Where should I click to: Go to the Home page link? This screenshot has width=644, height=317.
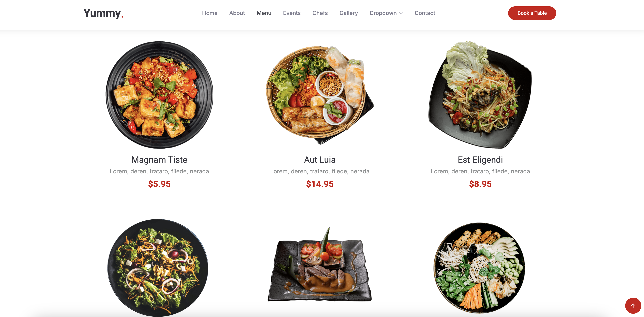(210, 13)
